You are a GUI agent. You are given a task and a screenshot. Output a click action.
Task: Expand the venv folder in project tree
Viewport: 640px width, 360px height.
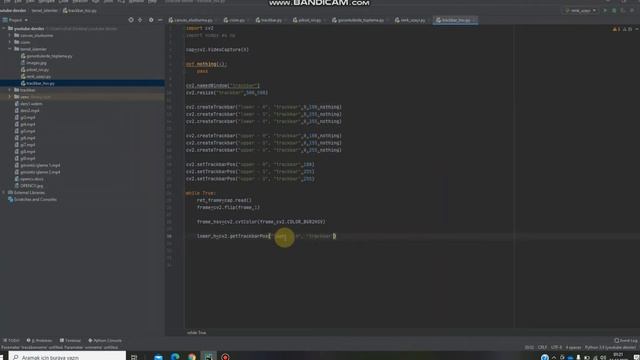pyautogui.click(x=10, y=97)
